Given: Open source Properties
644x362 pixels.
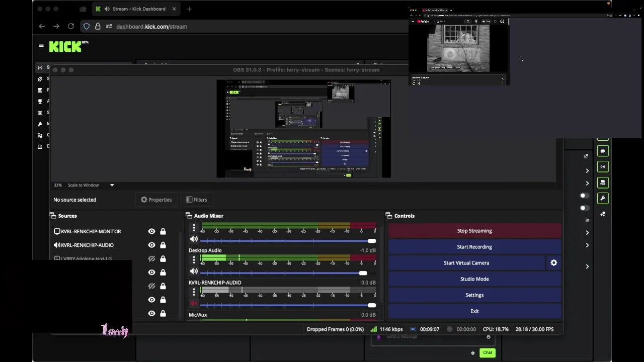Looking at the screenshot, I should [156, 200].
